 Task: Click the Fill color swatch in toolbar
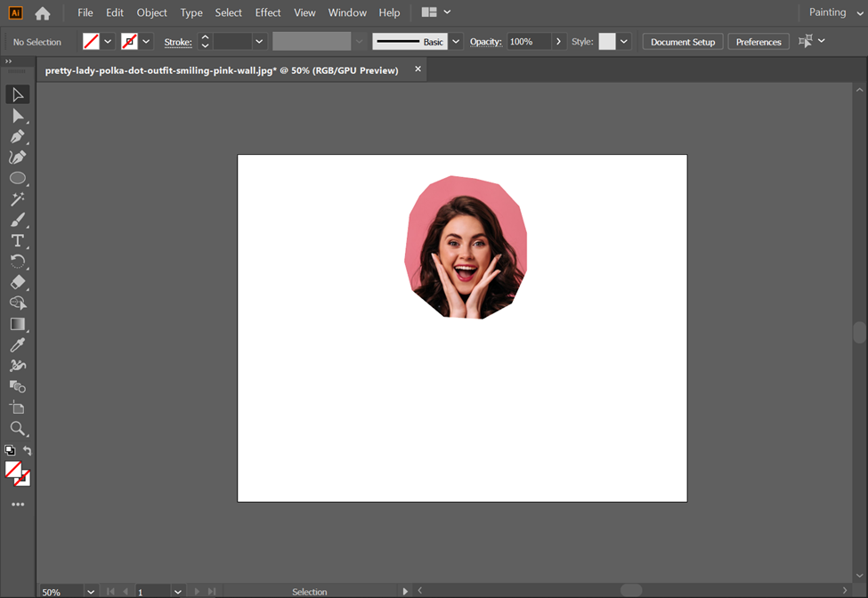(13, 469)
